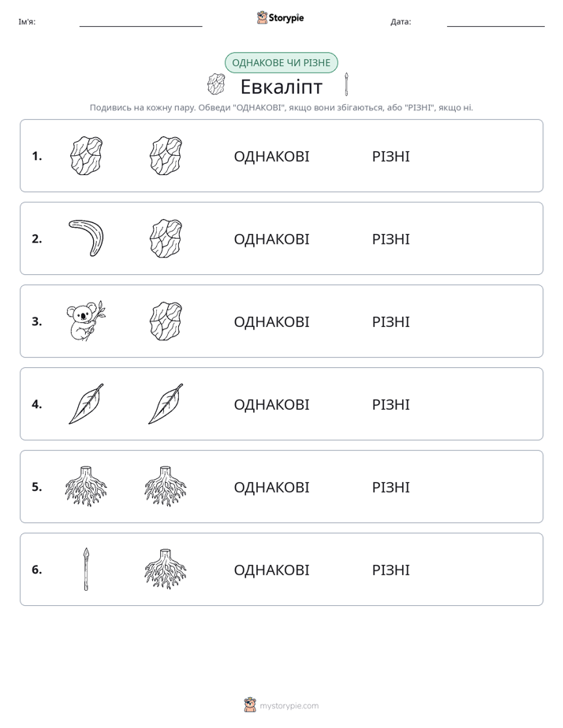Screen dimensions: 563x728
Task: Click the left leaf picture in row 4
Action: 86,403
